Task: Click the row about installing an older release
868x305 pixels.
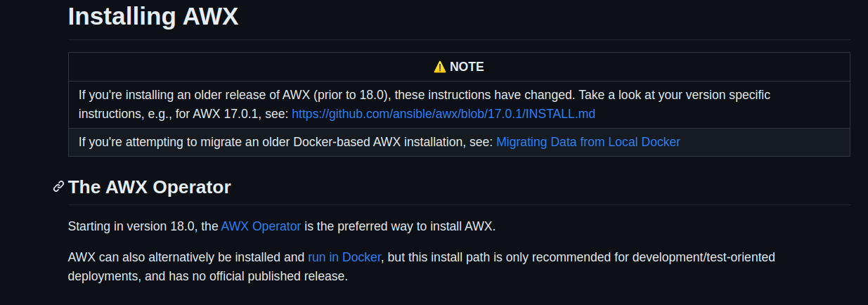Action: pyautogui.click(x=459, y=104)
